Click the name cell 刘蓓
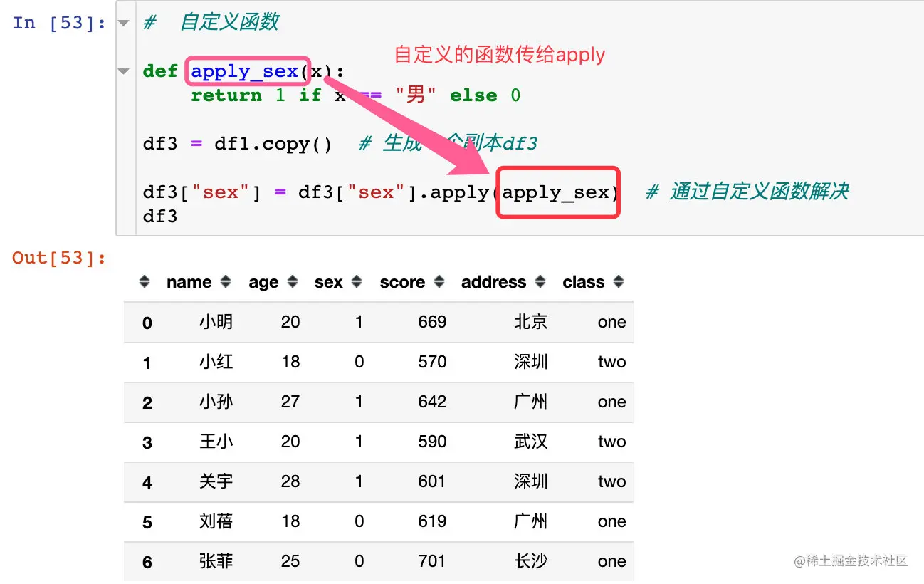Screen dimensions: 924x584 [216, 521]
